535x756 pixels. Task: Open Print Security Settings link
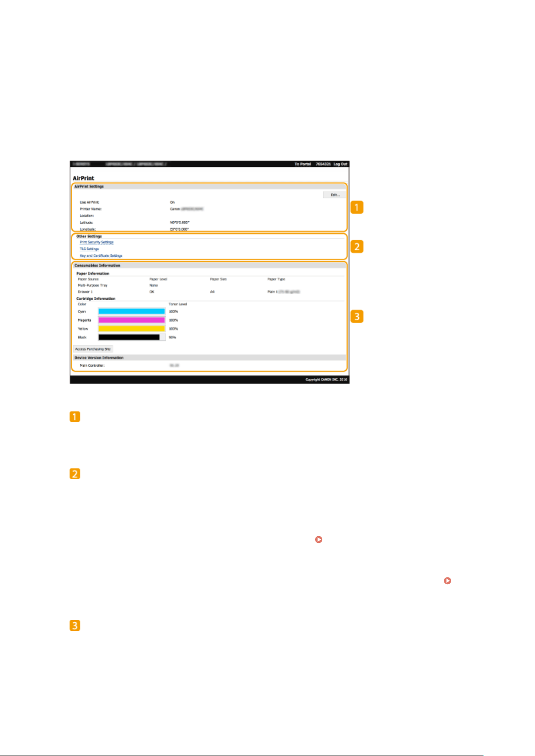[96, 242]
